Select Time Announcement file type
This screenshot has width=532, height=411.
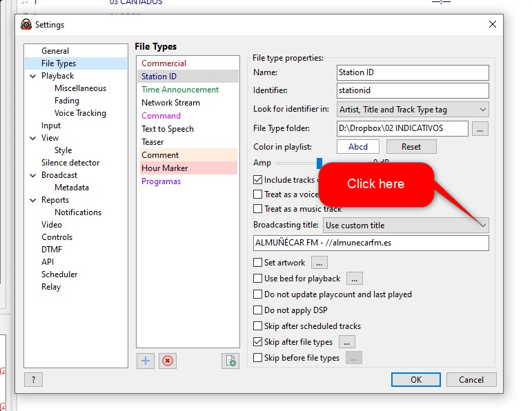[x=180, y=90]
